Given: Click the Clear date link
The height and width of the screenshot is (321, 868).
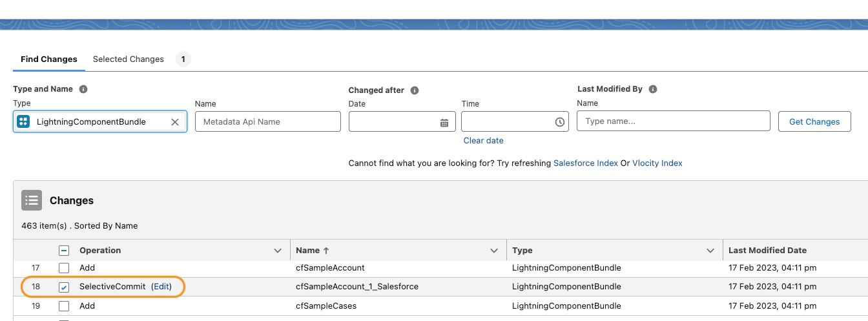Looking at the screenshot, I should tap(483, 140).
